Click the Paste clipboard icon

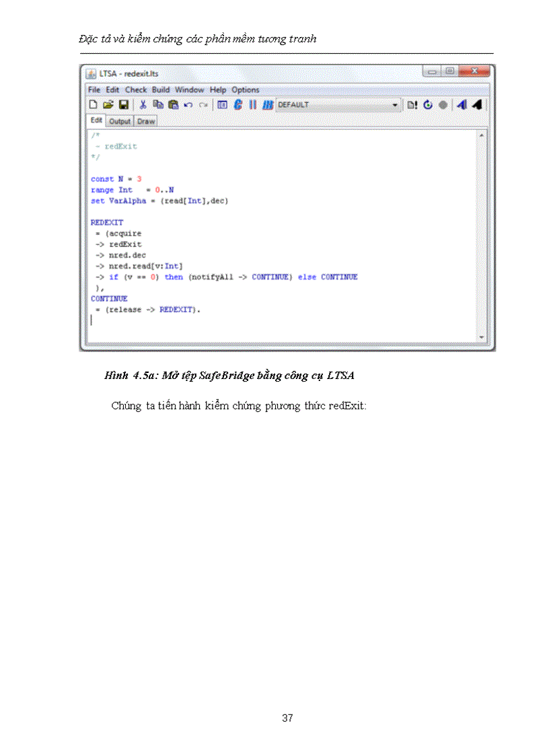tap(173, 105)
